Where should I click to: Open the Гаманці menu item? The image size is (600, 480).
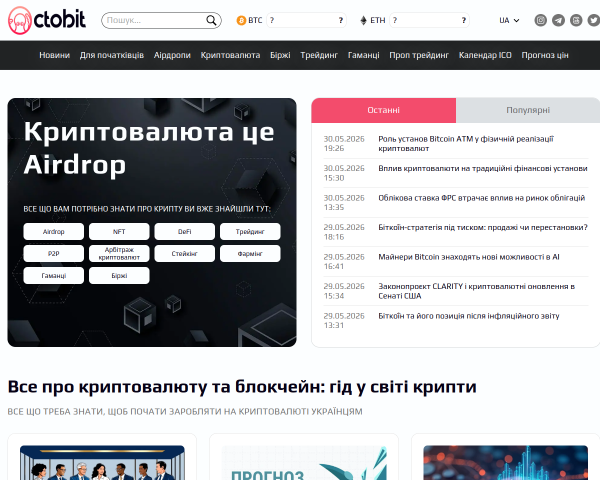[364, 55]
